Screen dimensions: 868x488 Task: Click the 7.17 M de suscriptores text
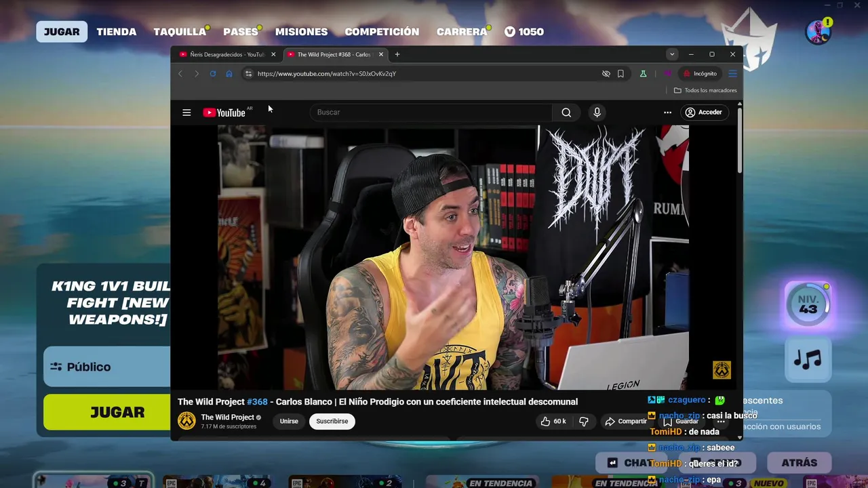tap(229, 426)
